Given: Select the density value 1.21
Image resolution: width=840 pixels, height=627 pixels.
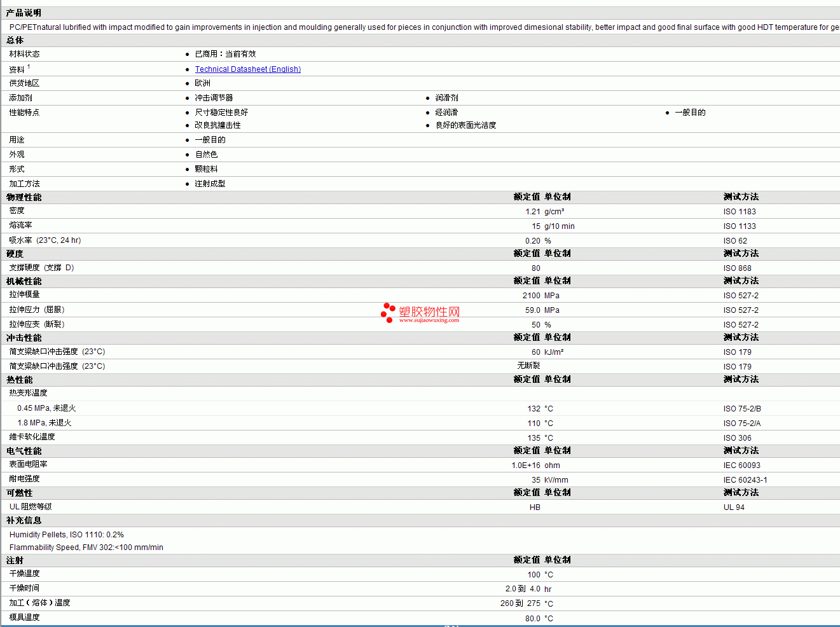Looking at the screenshot, I should (x=533, y=212).
